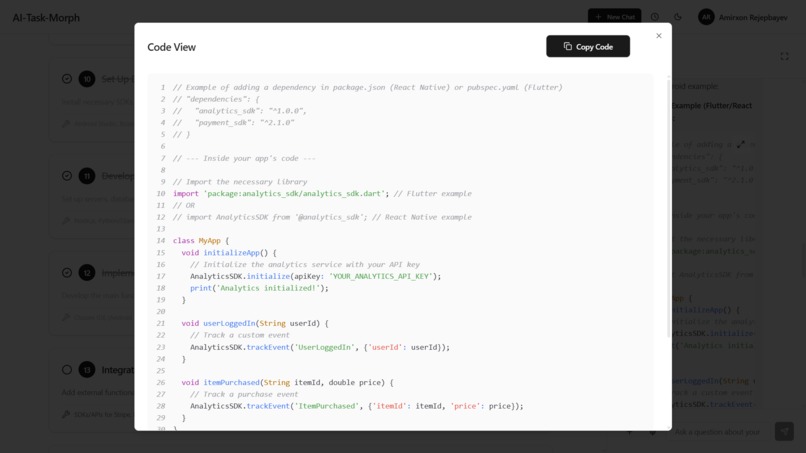
Task: Click the '// Track a purchase event' comment
Action: click(244, 394)
